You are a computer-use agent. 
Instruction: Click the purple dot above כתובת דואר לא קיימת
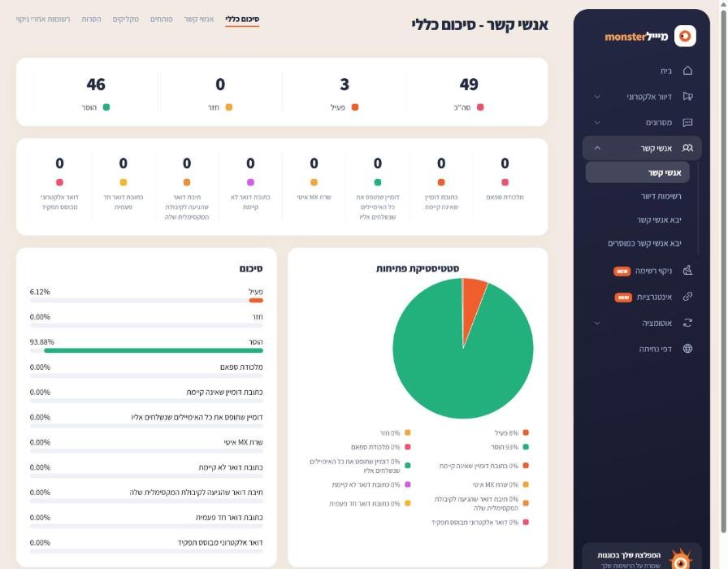pos(250,182)
